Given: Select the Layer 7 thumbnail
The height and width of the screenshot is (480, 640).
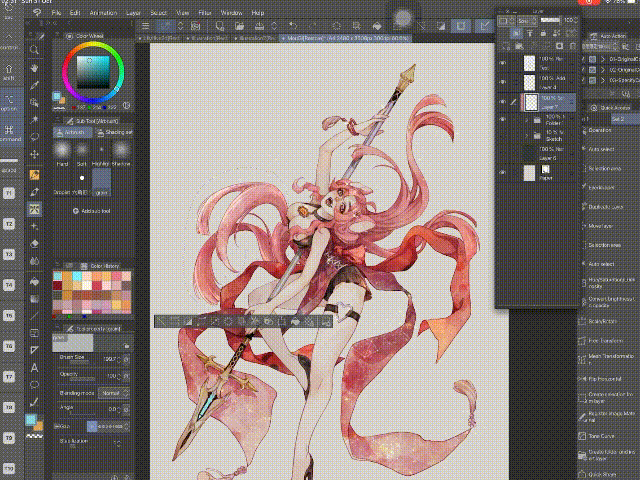Looking at the screenshot, I should point(531,102).
